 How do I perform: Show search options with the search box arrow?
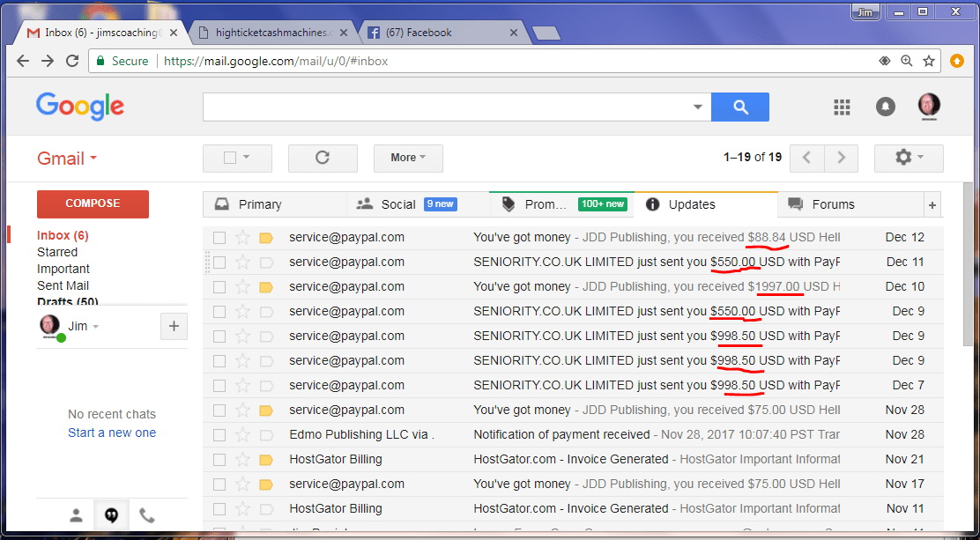pos(698,107)
